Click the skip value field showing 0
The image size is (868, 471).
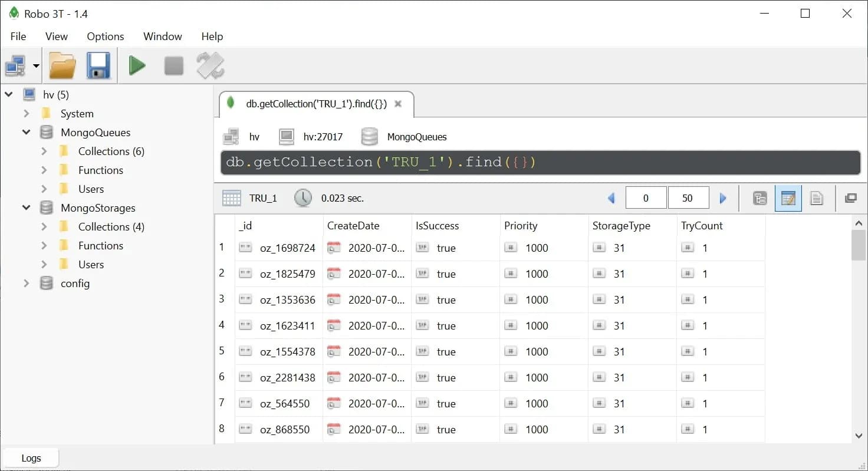(x=646, y=198)
